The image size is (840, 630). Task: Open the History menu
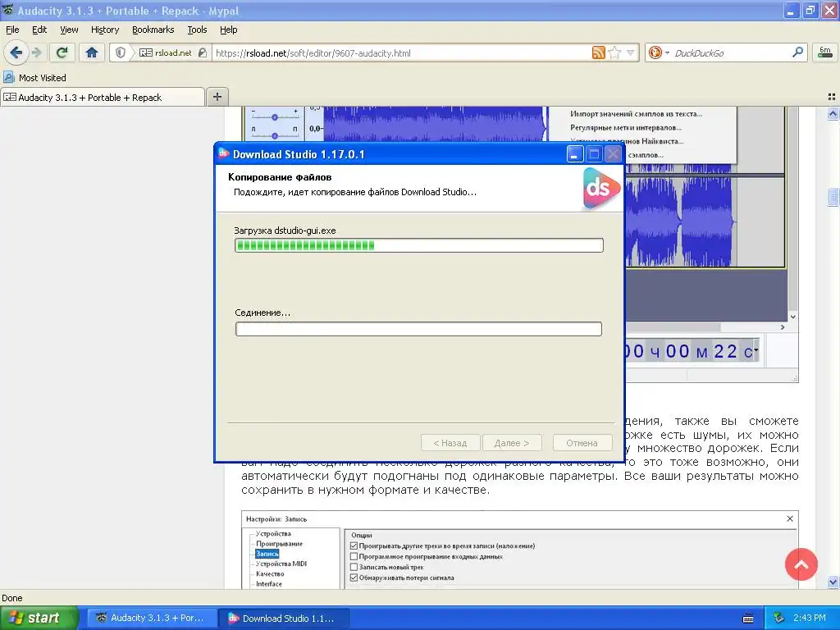(104, 30)
